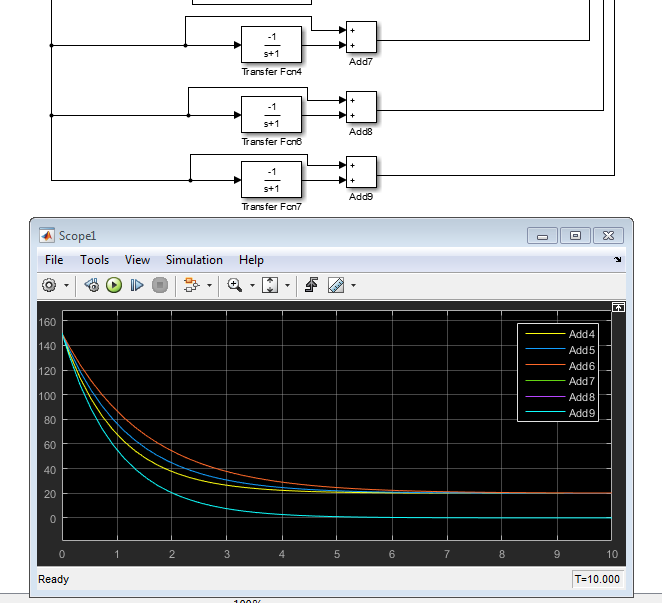This screenshot has height=603, width=662.
Task: Open the Tools menu
Action: tap(95, 260)
